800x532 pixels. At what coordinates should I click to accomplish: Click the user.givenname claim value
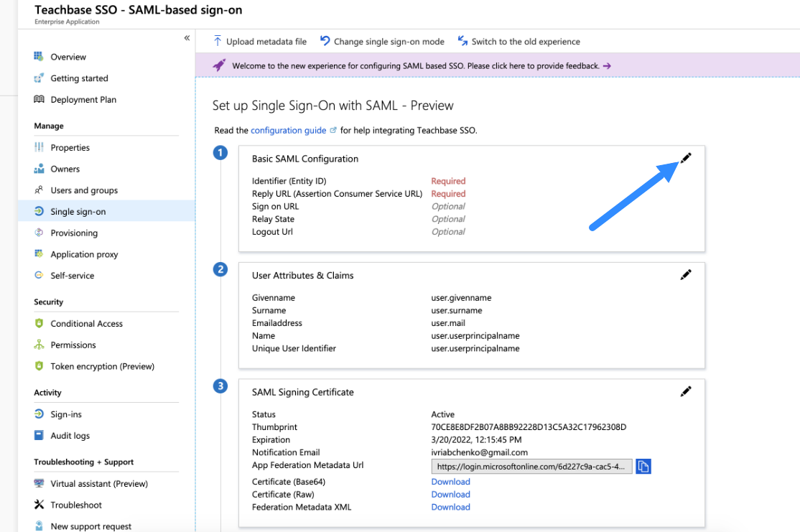coord(461,298)
